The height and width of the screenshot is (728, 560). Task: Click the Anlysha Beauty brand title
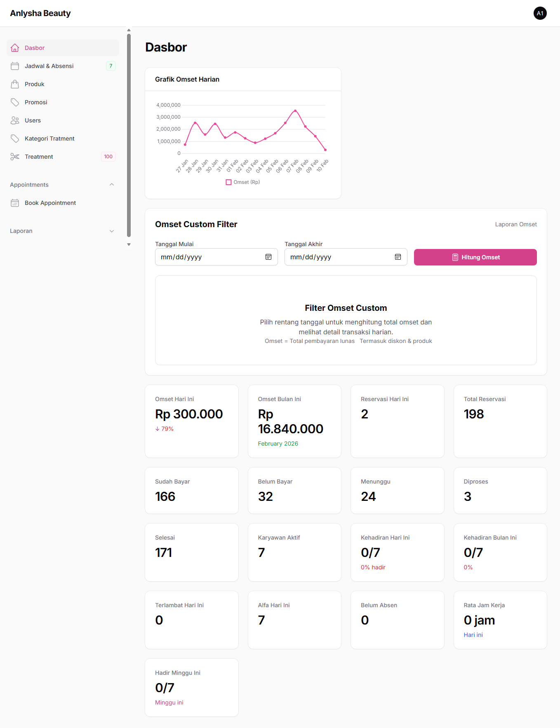pos(40,13)
